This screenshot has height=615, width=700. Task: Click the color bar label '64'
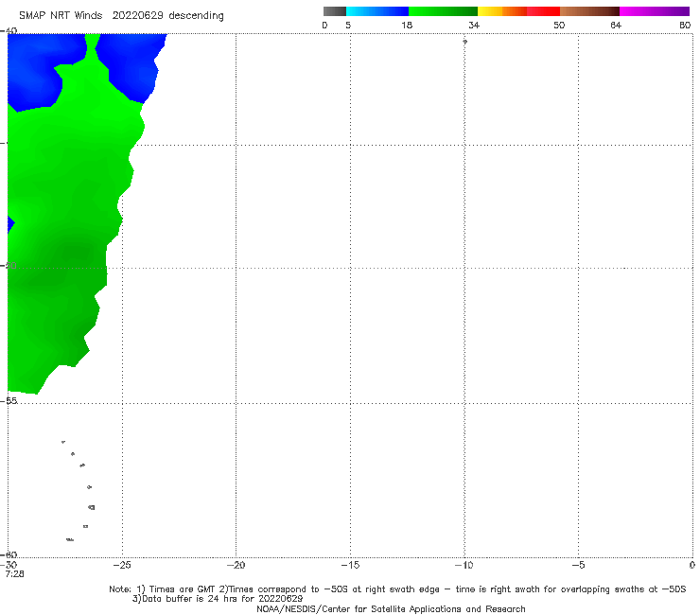tap(616, 26)
